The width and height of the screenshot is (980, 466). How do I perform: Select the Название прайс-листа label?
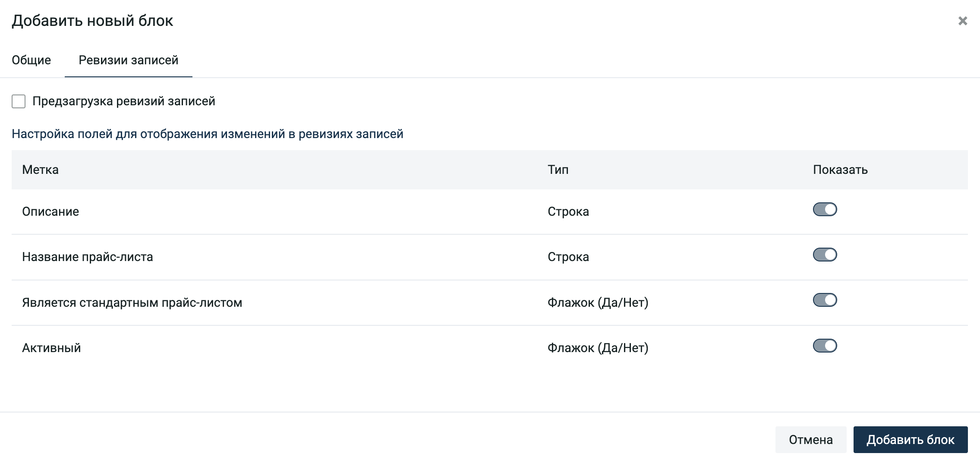coord(88,257)
